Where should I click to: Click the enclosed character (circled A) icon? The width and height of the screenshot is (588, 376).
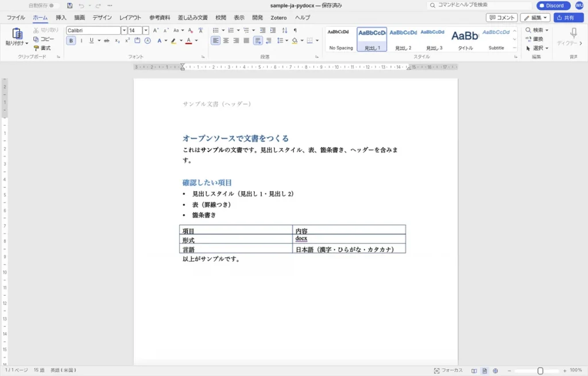[148, 41]
